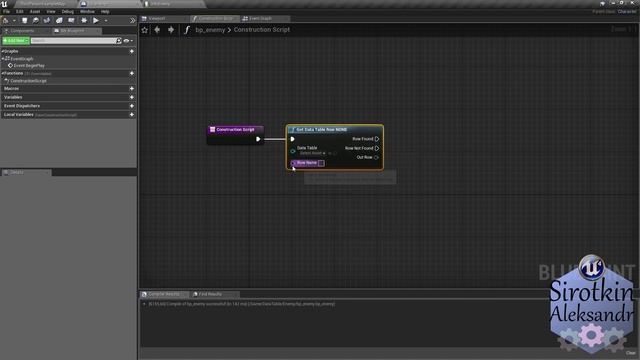Image resolution: width=640 pixels, height=360 pixels.
Task: Expand the Local Variables section
Action: point(19,115)
